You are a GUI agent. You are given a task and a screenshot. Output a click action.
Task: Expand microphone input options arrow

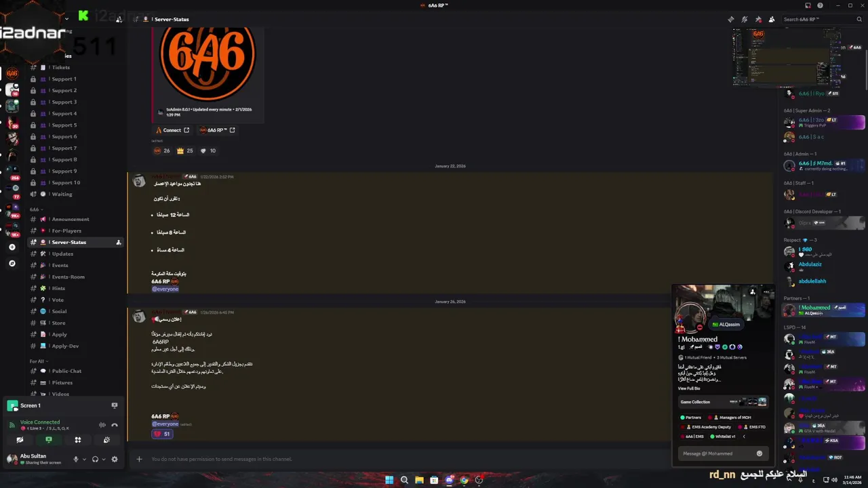tap(84, 459)
